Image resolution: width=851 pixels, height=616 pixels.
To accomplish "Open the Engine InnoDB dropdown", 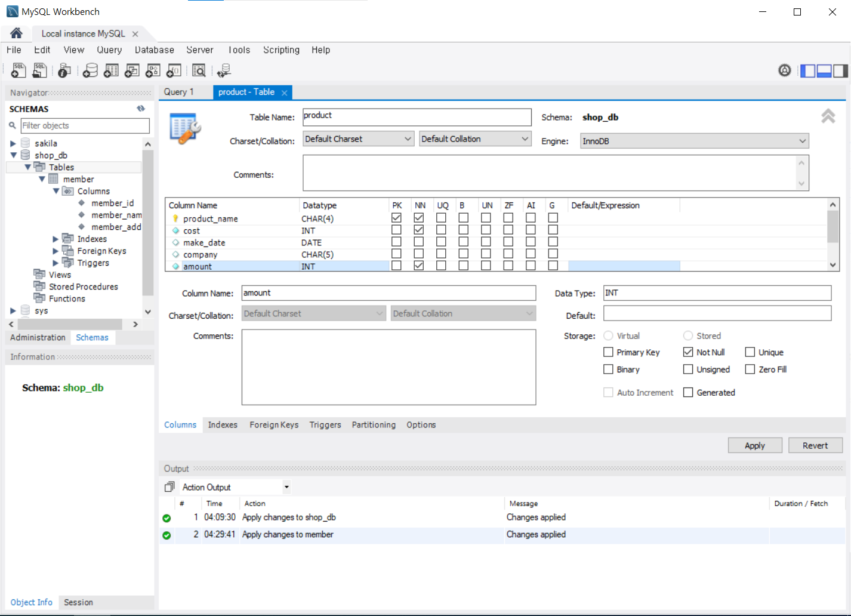I will pyautogui.click(x=695, y=141).
